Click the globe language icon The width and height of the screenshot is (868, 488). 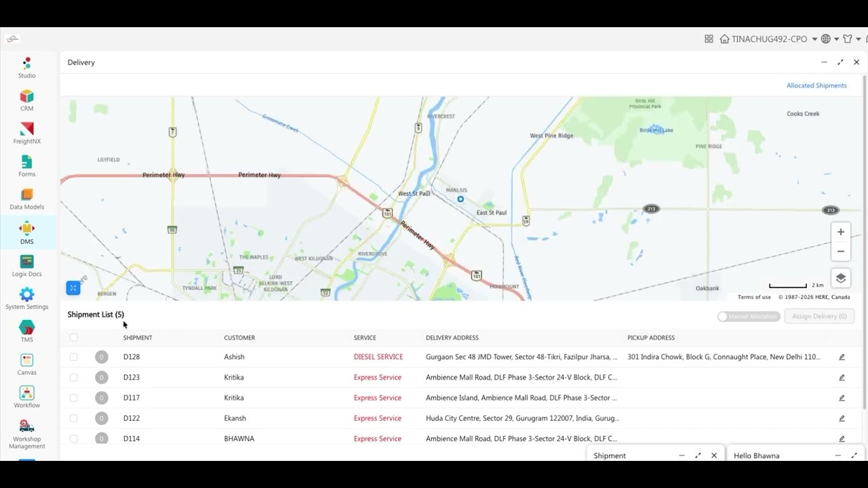point(826,39)
